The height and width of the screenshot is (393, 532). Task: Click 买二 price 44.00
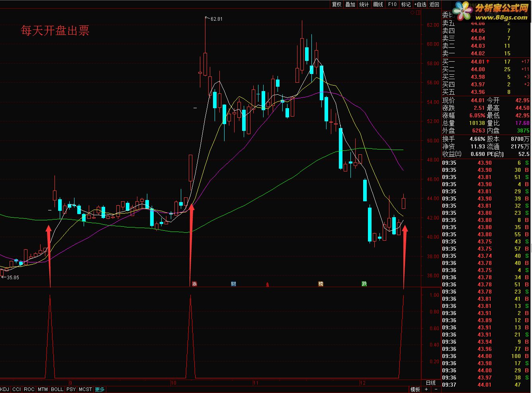(x=478, y=69)
